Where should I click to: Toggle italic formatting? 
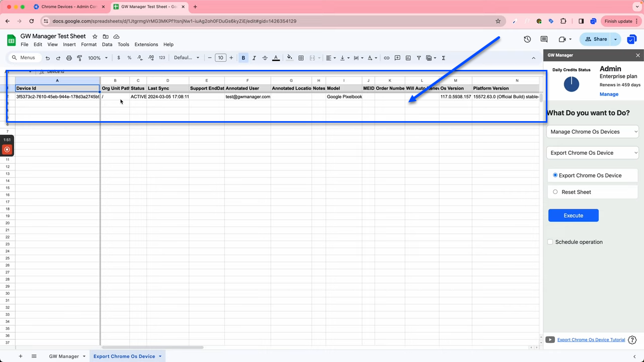tap(254, 58)
